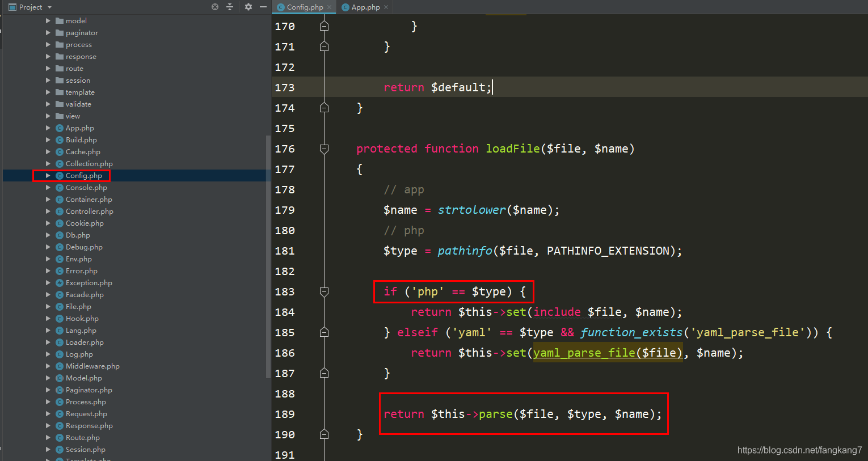Screen dimensions: 868x461
Task: Select Request.php in the project tree
Action: pyautogui.click(x=86, y=414)
